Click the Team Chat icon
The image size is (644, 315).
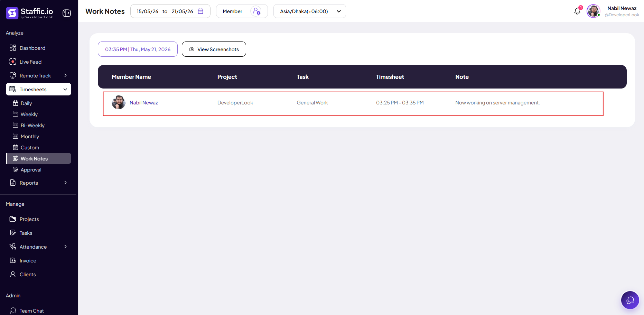13,311
